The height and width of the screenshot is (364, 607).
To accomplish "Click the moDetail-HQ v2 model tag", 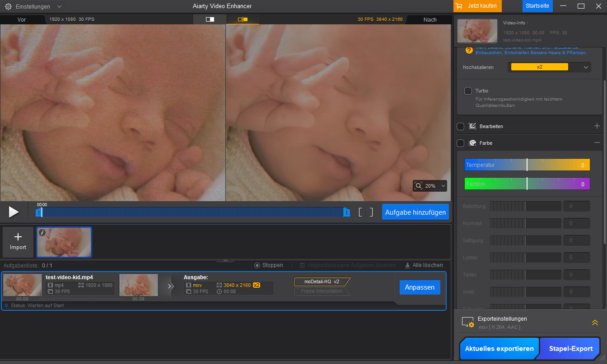I will [322, 281].
